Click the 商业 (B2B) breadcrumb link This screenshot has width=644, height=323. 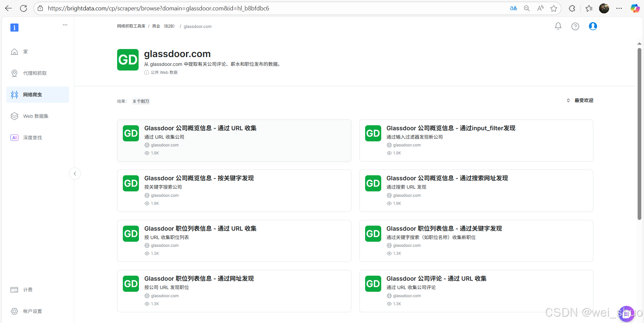pos(164,26)
